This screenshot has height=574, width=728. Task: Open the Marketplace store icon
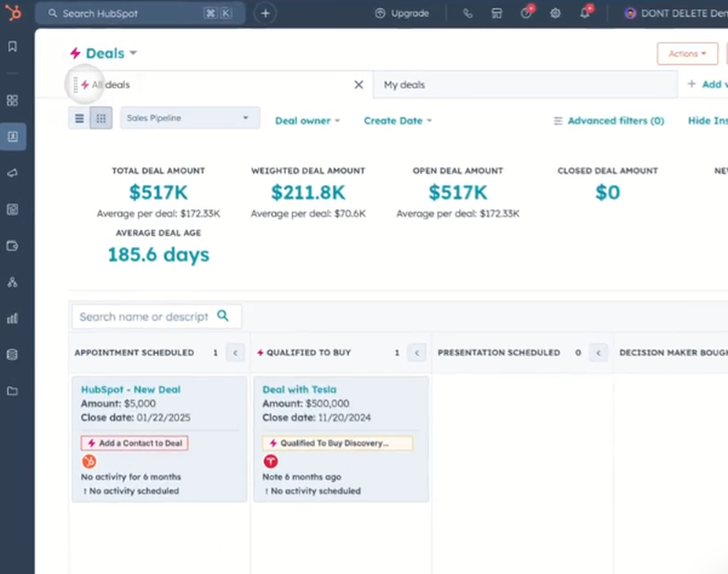tap(496, 13)
